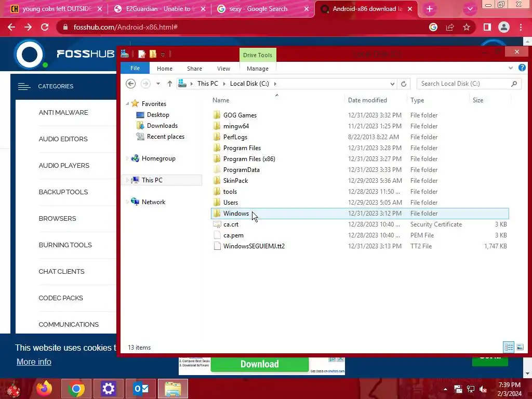Select the Users folder
This screenshot has height=399, width=532.
click(x=360, y=203)
